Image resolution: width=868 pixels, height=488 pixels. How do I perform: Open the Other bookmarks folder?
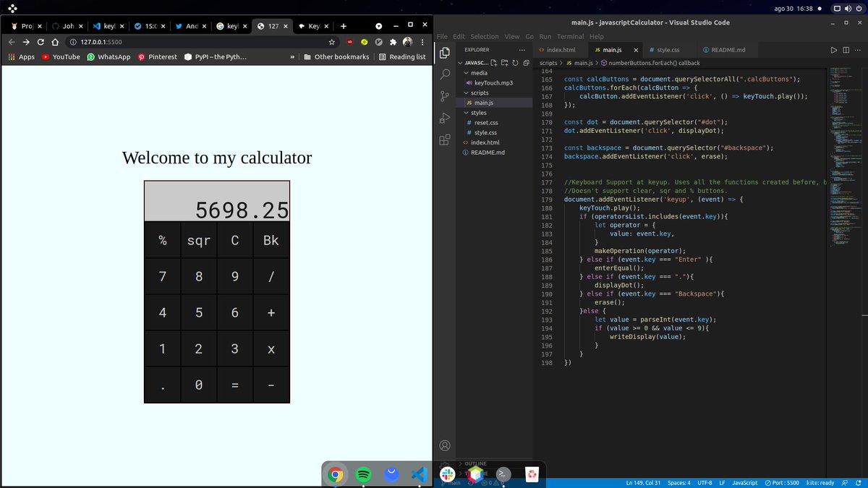click(336, 56)
